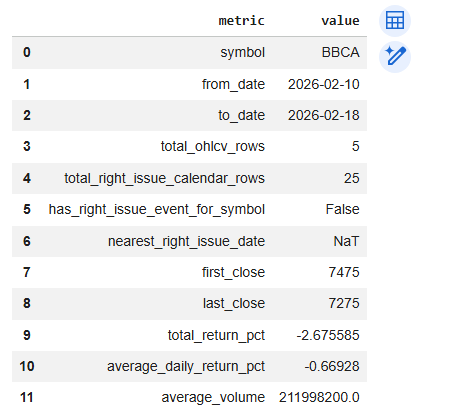The height and width of the screenshot is (415, 463).
Task: Select row index 8
Action: pos(27,303)
